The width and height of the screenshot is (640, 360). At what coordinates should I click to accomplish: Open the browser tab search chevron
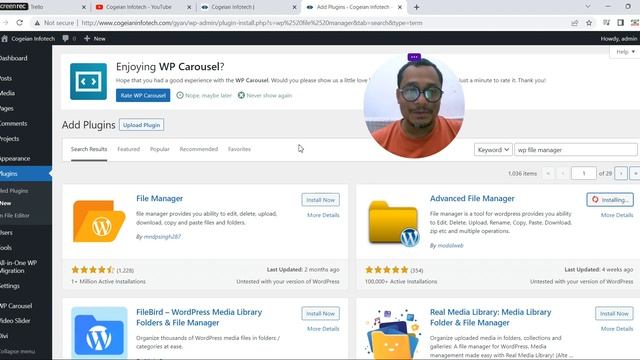coord(588,7)
